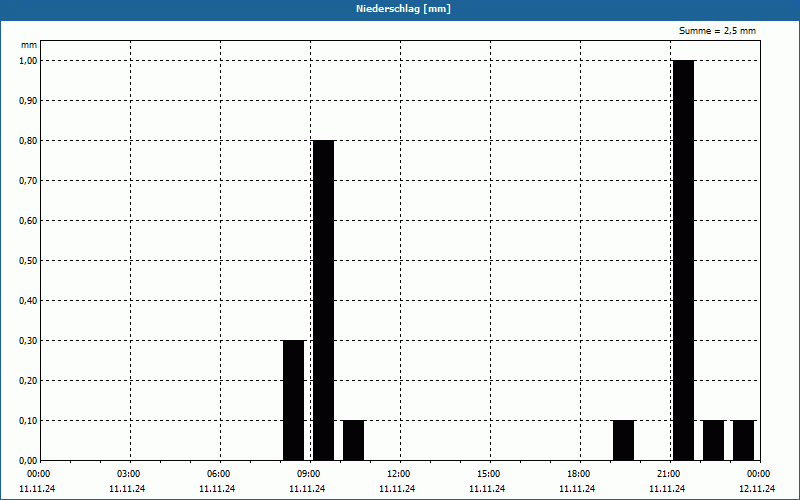
Task: Click the 0,00 y-axis label
Action: pos(28,461)
